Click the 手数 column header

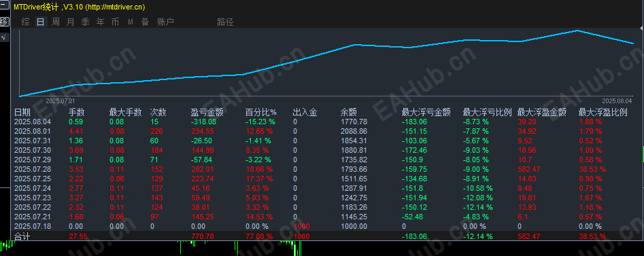(x=76, y=112)
